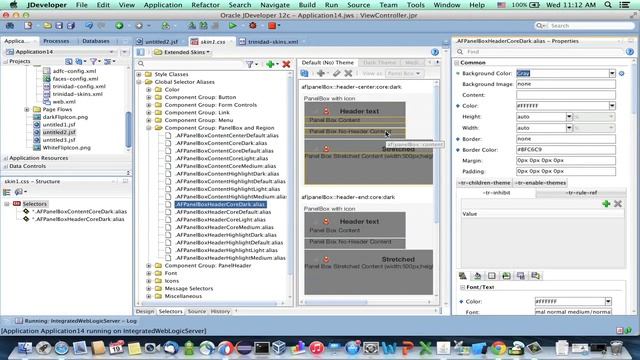The width and height of the screenshot is (640, 360).
Task: Select untitled1.jsf in Projects tree
Action: pyautogui.click(x=59, y=124)
